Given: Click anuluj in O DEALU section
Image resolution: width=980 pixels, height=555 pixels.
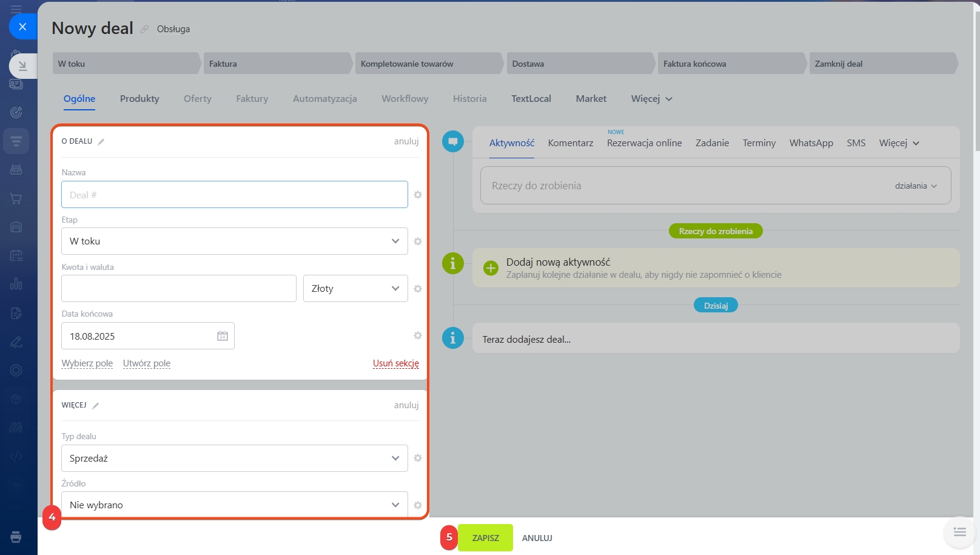Looking at the screenshot, I should 406,141.
